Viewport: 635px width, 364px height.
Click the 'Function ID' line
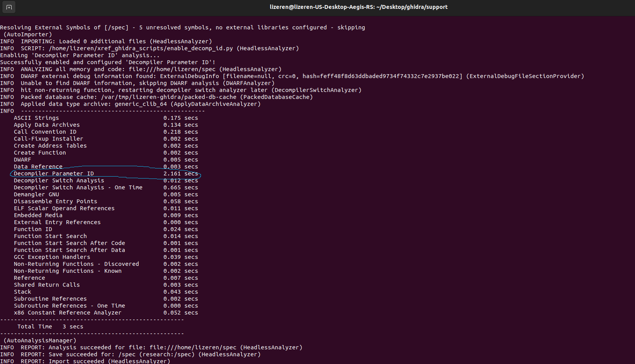[x=106, y=229]
